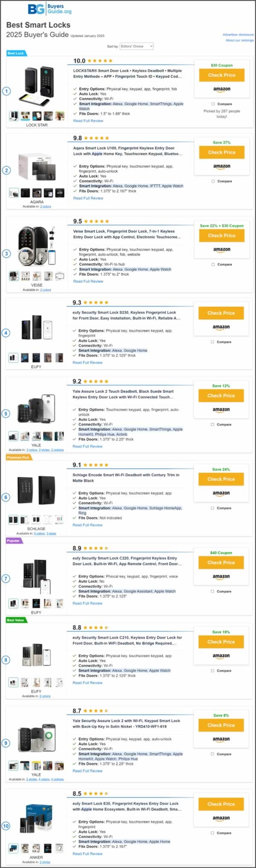Open About our rankings link
Viewport: 256px width, 868px height.
click(x=239, y=40)
